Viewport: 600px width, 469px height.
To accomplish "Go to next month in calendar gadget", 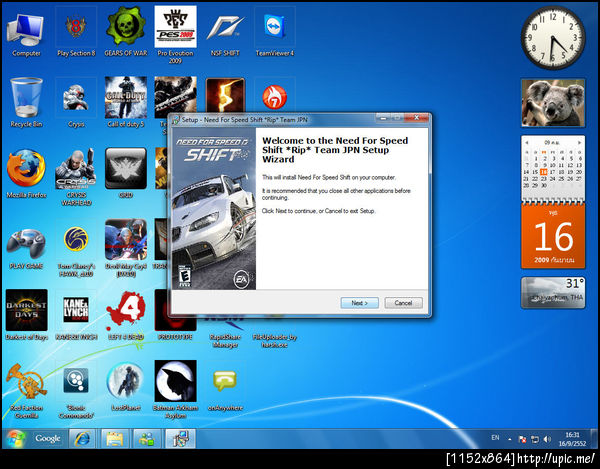I will coord(579,142).
